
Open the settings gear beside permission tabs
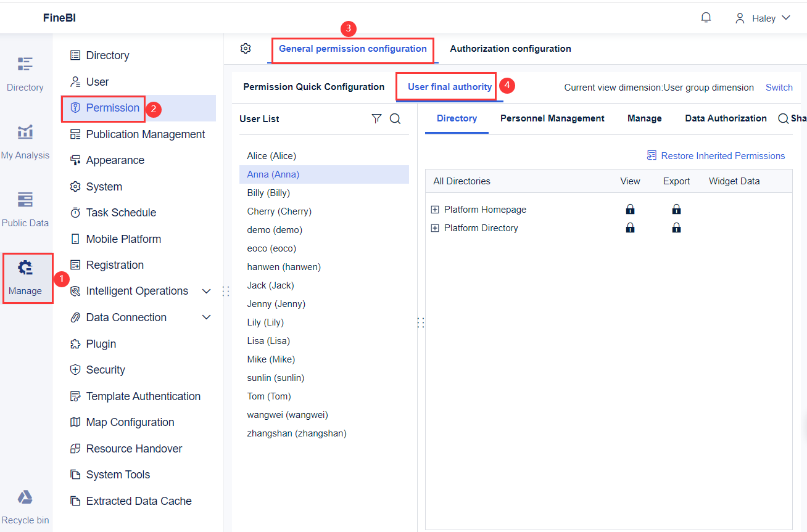[x=246, y=47]
